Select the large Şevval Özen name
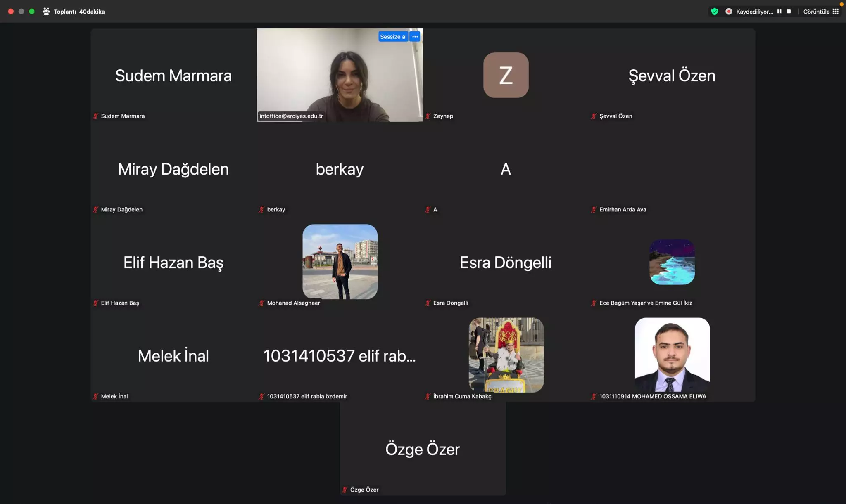 (x=672, y=76)
